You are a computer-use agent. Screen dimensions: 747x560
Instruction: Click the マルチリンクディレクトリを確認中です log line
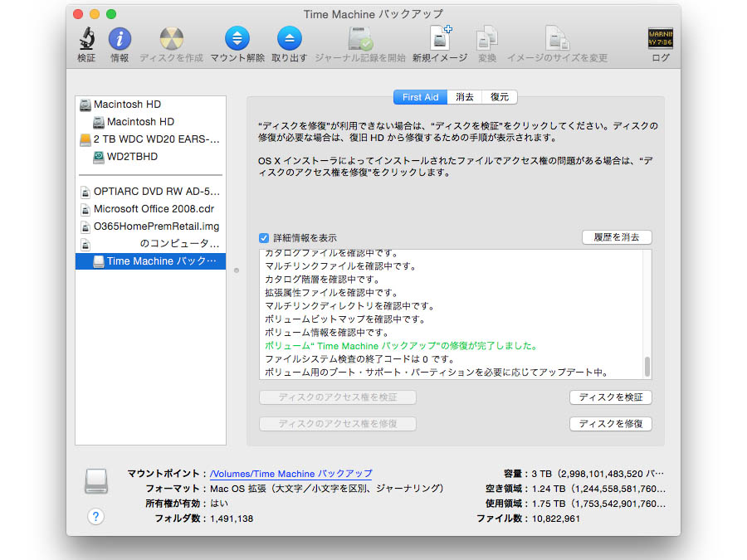(349, 305)
